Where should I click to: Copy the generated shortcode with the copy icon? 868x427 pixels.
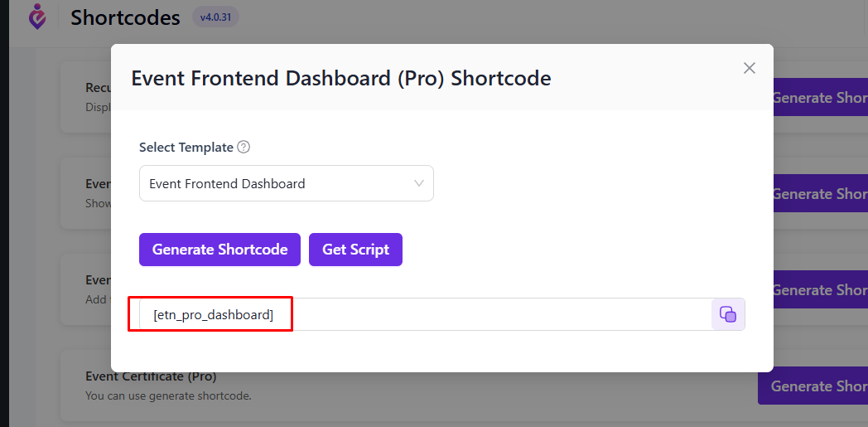[728, 314]
